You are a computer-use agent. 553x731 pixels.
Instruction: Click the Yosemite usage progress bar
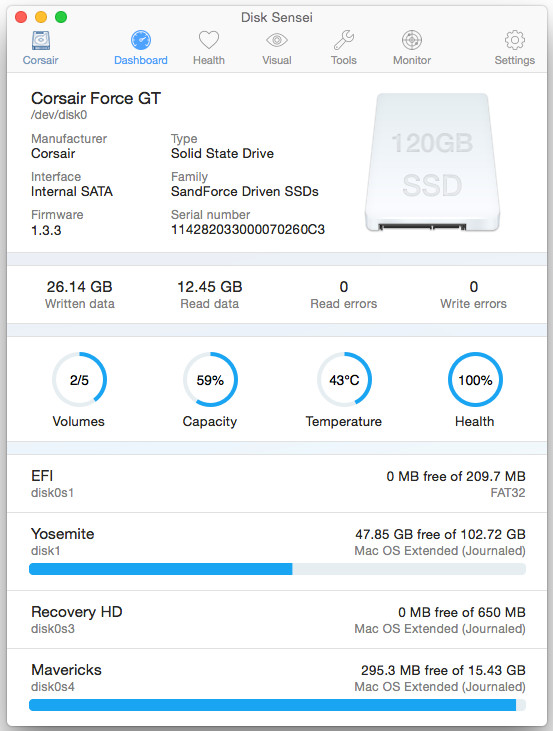277,569
